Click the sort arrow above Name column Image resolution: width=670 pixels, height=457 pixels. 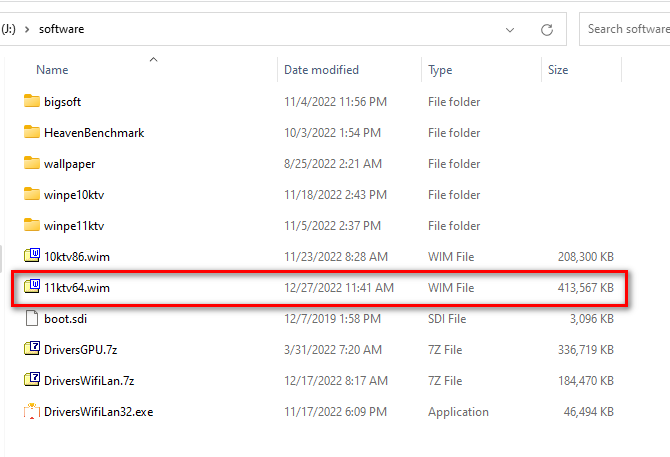tap(153, 60)
